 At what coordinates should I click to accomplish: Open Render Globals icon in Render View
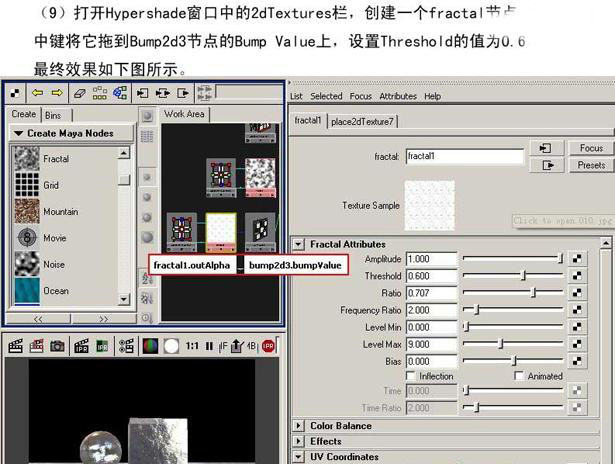point(126,346)
